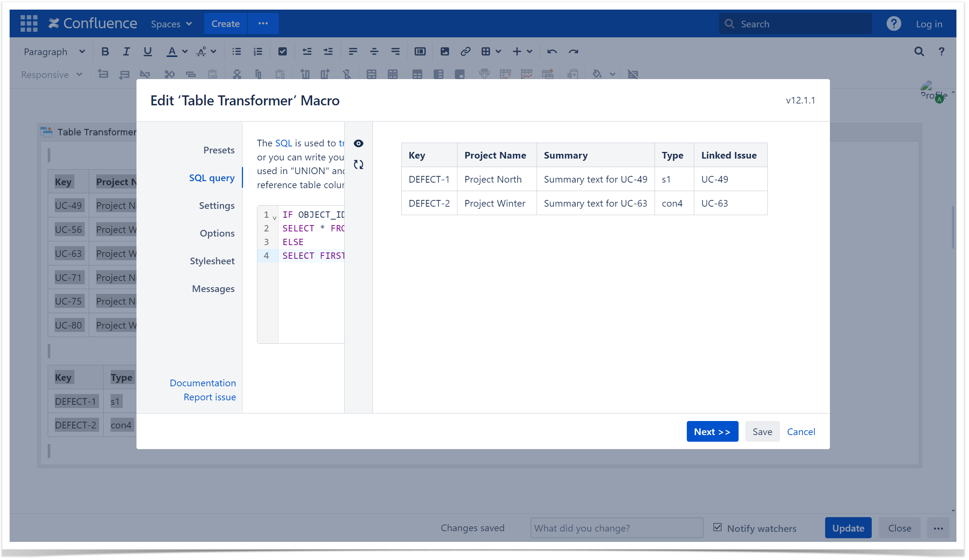Expand the Spaces menu

(x=171, y=24)
